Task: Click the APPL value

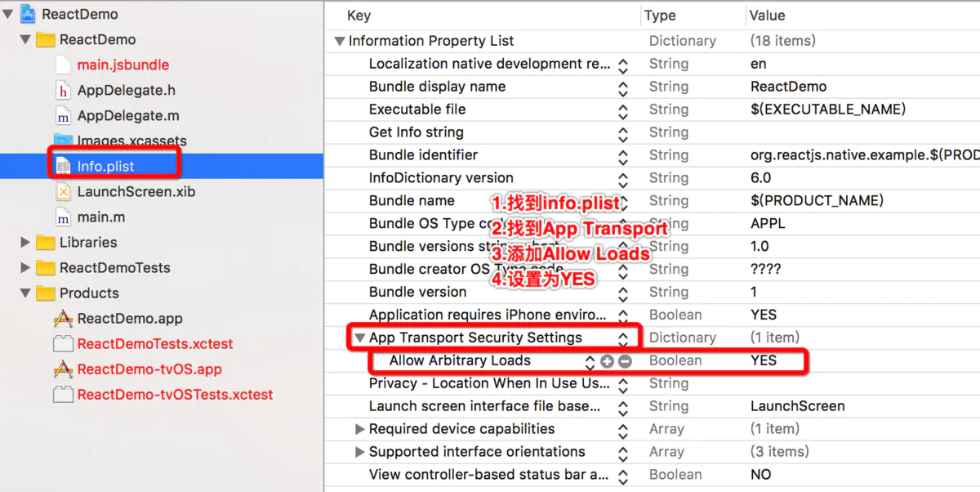Action: tap(768, 224)
